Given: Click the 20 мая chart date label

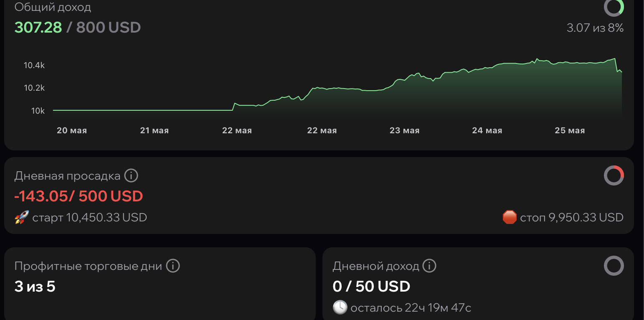Looking at the screenshot, I should click(71, 131).
